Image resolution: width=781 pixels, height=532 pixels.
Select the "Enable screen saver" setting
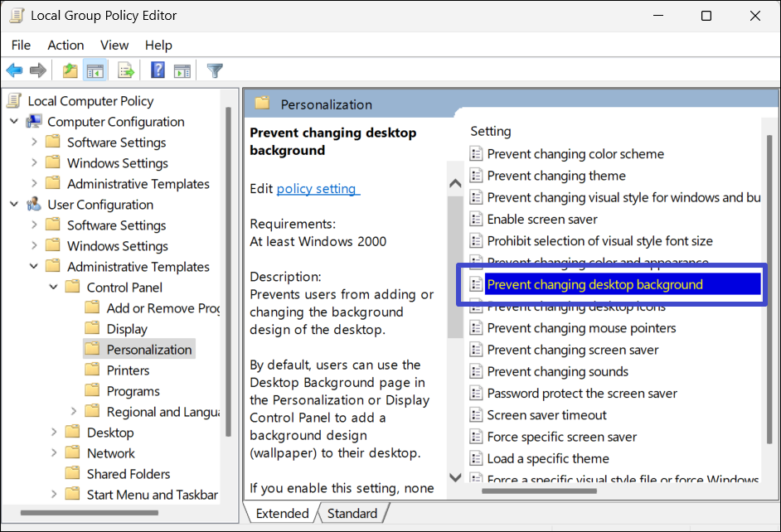click(x=542, y=220)
